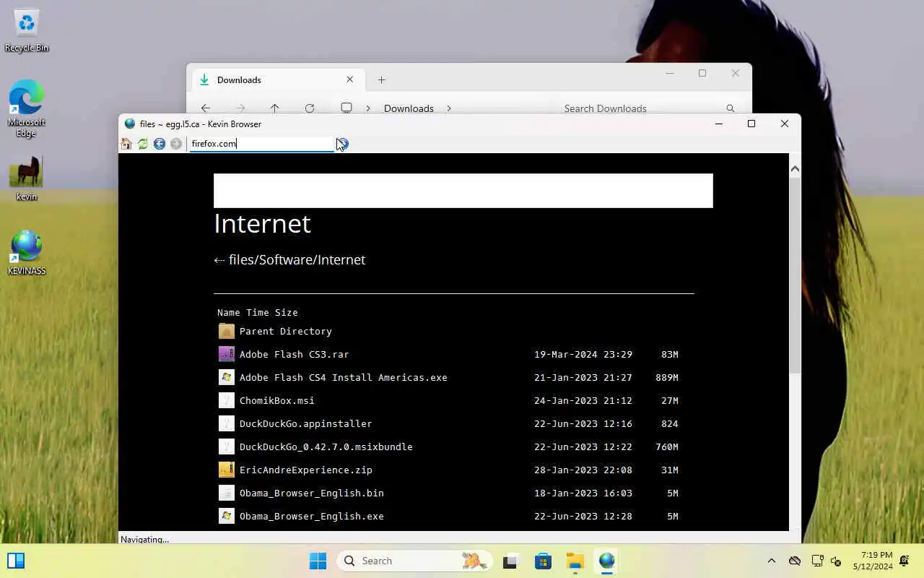Click the Adobe Flash CS4 exe file icon
This screenshot has width=924, height=578.
click(227, 377)
